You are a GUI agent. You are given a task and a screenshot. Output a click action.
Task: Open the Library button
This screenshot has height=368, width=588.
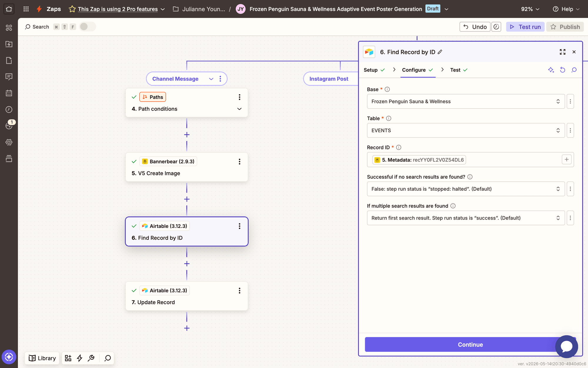click(42, 358)
